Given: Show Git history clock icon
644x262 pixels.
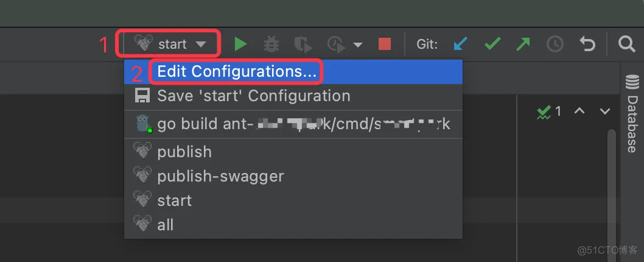Looking at the screenshot, I should pyautogui.click(x=555, y=44).
